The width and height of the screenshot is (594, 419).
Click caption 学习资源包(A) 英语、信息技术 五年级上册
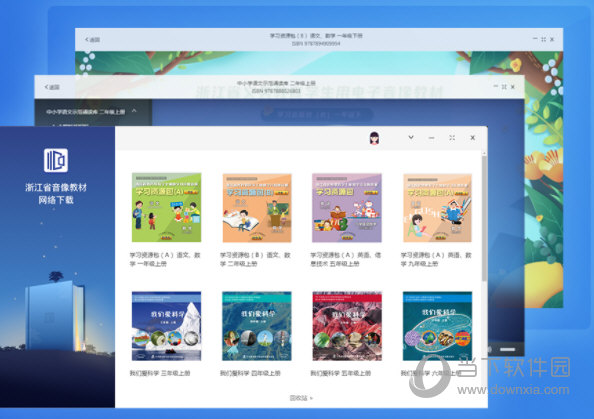(x=345, y=259)
